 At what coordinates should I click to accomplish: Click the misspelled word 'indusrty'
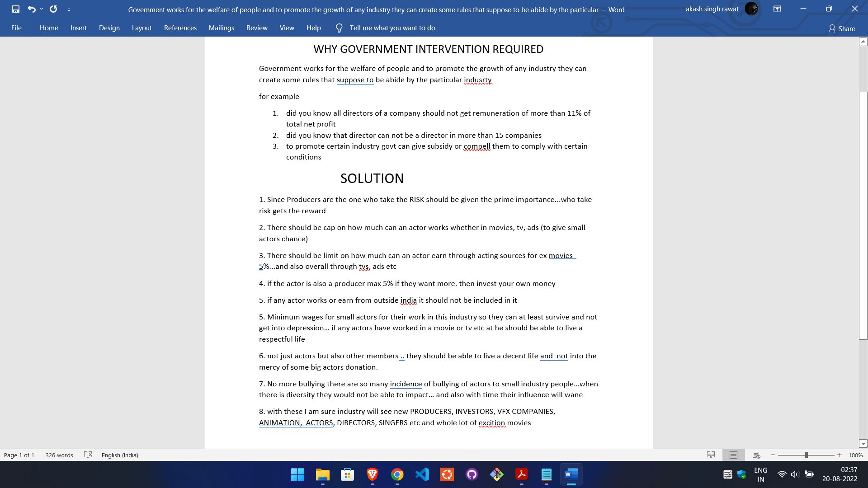(x=477, y=80)
